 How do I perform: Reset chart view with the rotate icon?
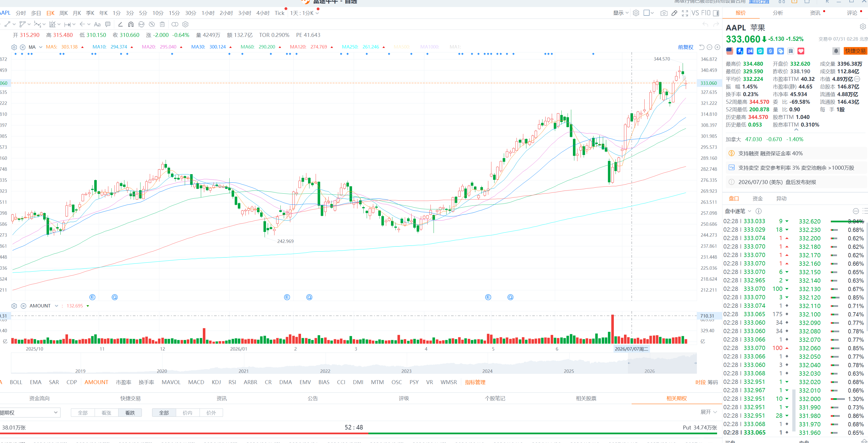(x=702, y=47)
